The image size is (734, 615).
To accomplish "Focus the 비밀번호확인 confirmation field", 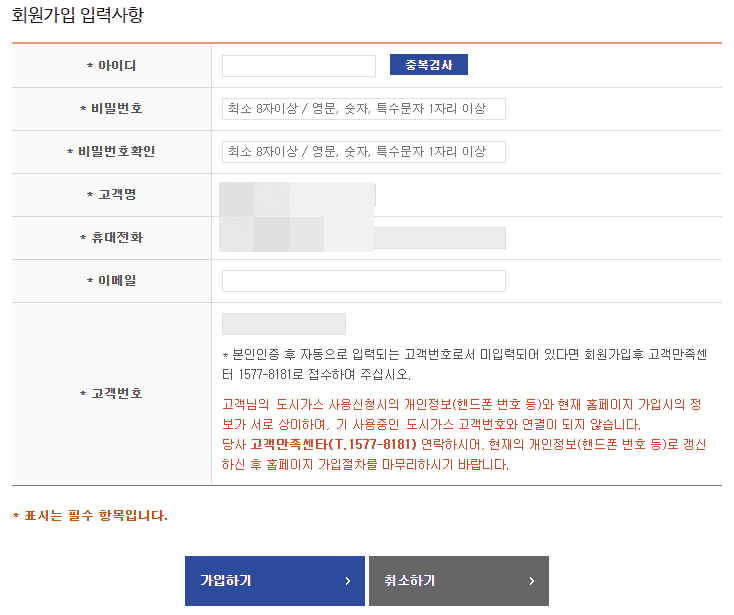I will pos(364,152).
